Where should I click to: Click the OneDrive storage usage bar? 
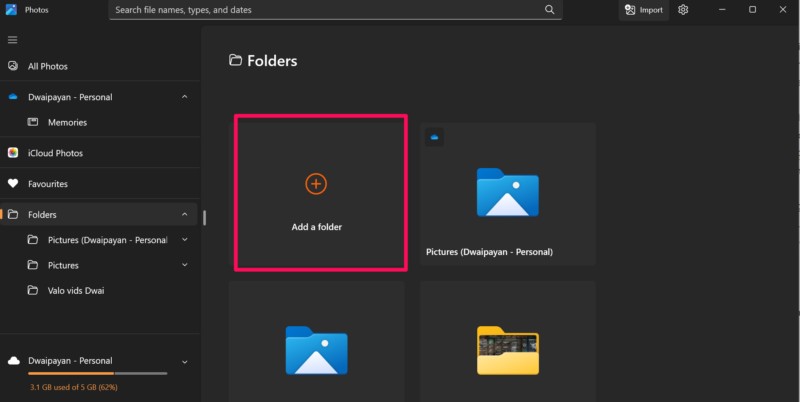point(98,374)
